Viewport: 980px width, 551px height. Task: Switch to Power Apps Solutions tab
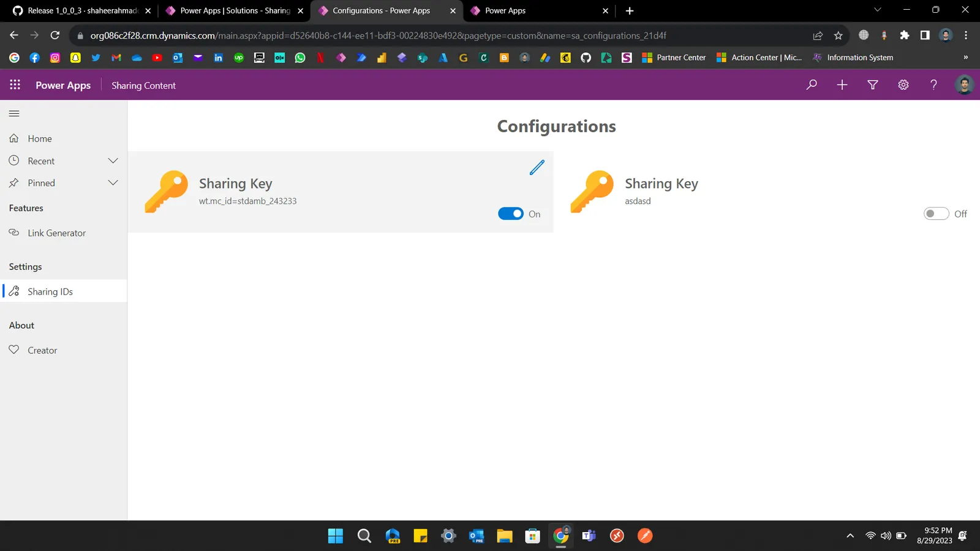click(235, 10)
